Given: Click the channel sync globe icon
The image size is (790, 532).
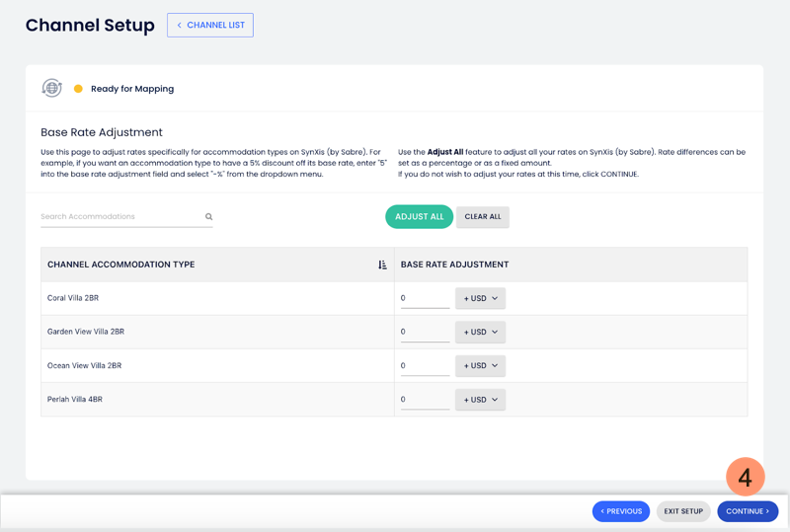Looking at the screenshot, I should (x=51, y=88).
